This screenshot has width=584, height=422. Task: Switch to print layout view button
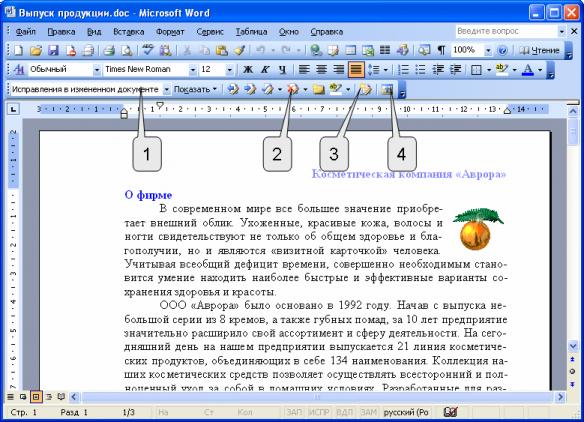click(36, 397)
